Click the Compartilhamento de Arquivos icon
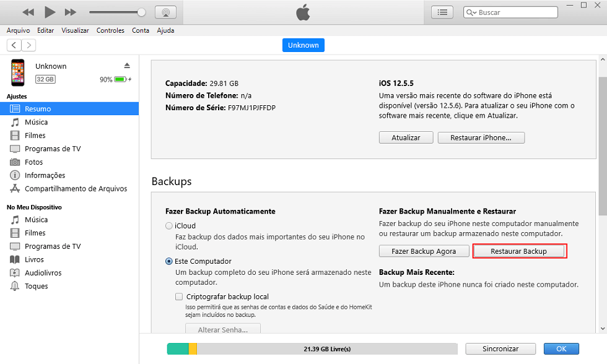The width and height of the screenshot is (607, 364). click(15, 188)
